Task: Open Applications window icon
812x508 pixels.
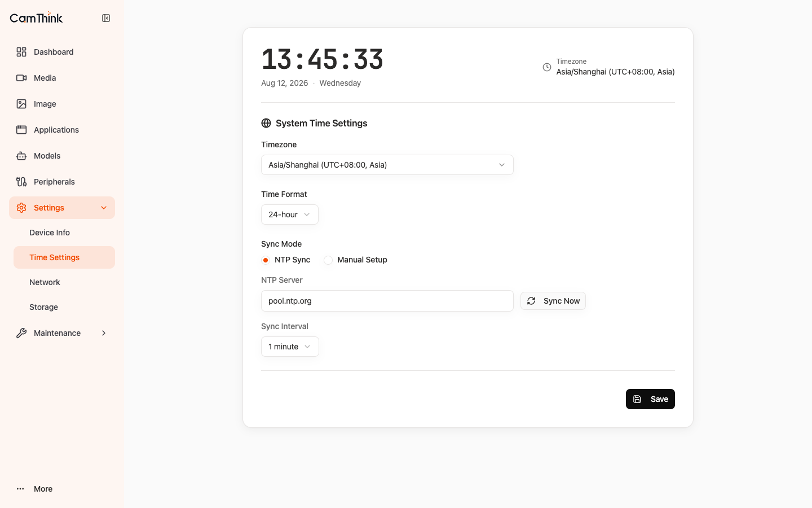Action: (x=21, y=130)
